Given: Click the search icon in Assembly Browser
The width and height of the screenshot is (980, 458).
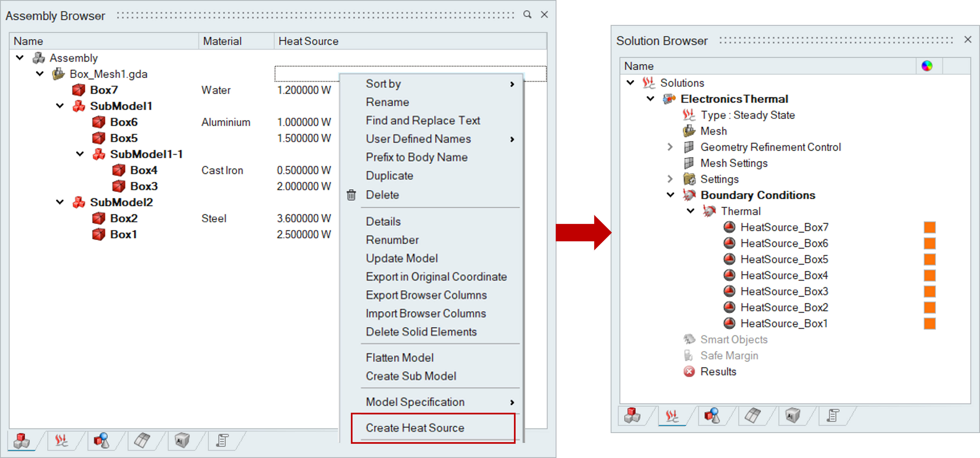Looking at the screenshot, I should pos(527,14).
